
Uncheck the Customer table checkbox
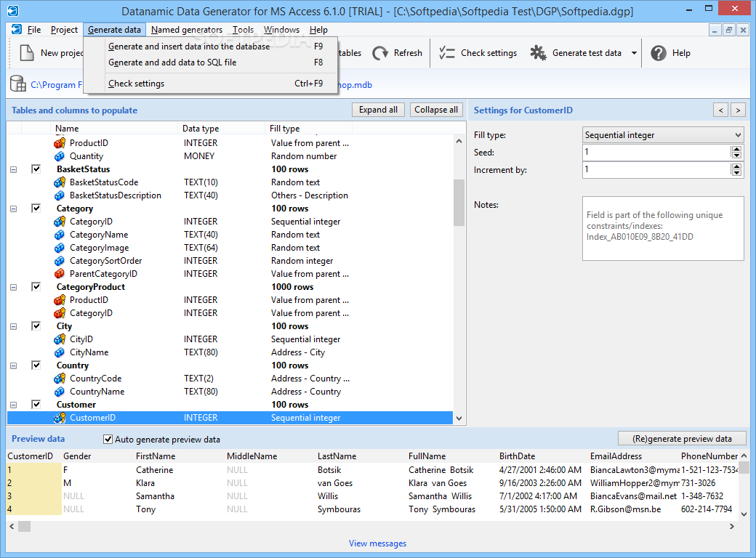tap(36, 404)
